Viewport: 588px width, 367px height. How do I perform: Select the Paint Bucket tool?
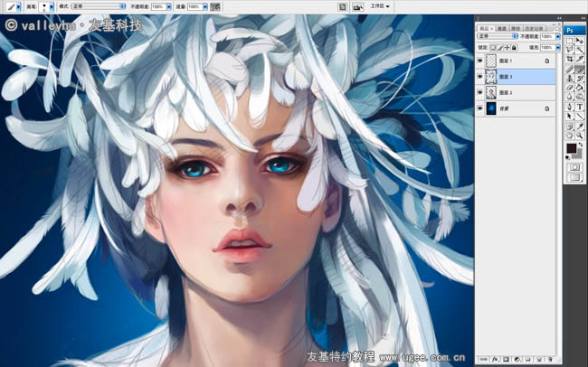tap(580, 88)
